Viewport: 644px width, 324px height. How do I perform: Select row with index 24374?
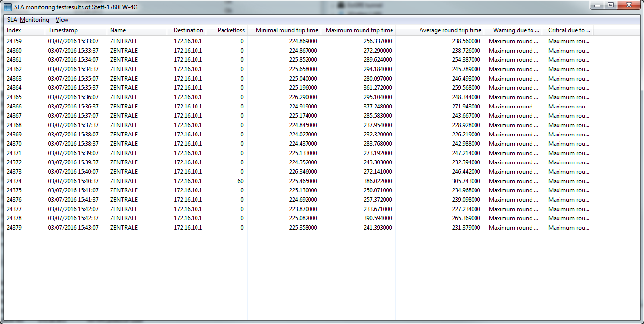[14, 181]
